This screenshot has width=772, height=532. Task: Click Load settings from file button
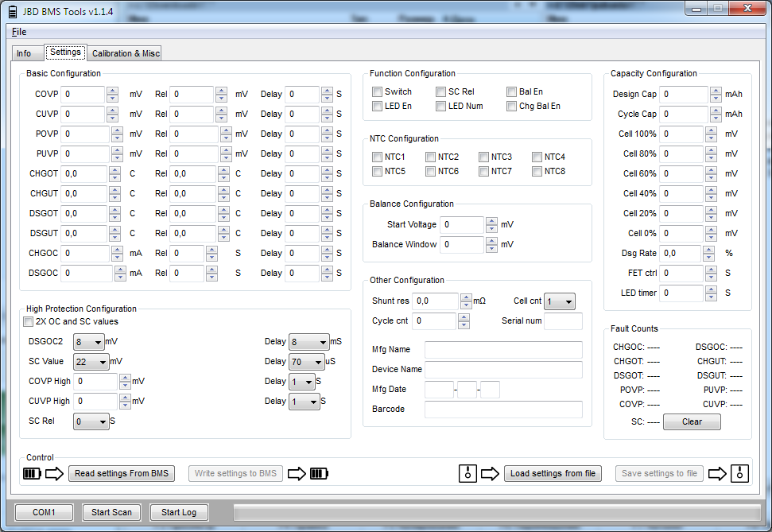click(553, 473)
